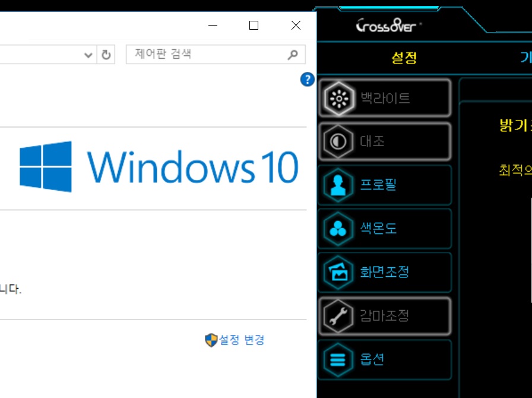Screen dimensions: 532x398
Task: Open the 프로필 profile person icon
Action: pyautogui.click(x=339, y=185)
